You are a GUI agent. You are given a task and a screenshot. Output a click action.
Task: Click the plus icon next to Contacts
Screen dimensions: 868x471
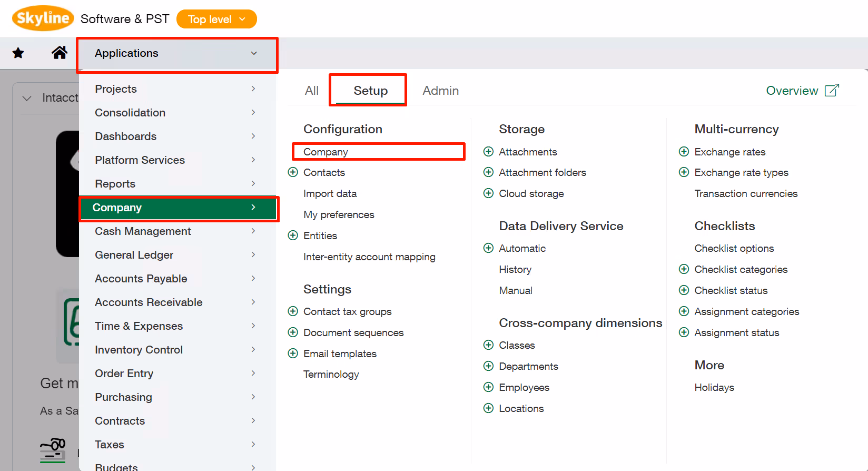click(293, 172)
